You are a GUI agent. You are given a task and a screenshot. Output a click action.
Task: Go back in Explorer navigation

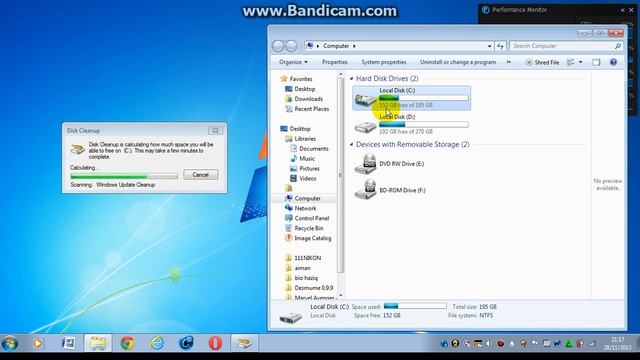click(278, 46)
